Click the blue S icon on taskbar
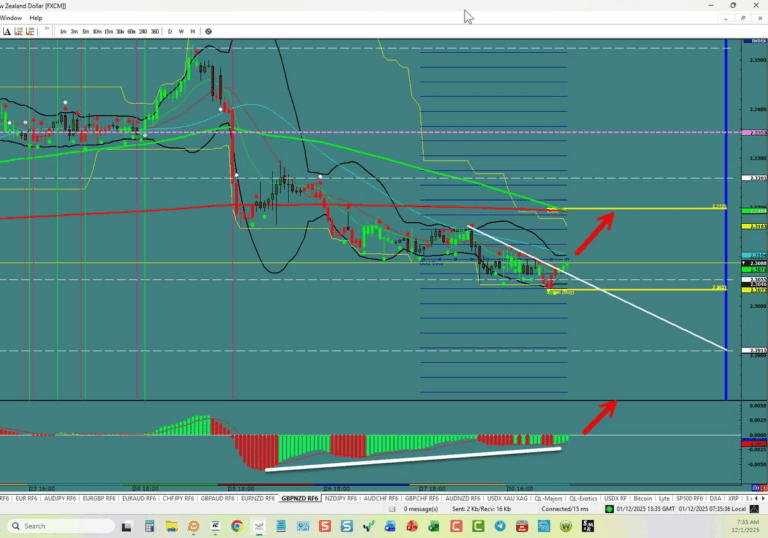Screen dimensions: 768x538 [x=347, y=526]
